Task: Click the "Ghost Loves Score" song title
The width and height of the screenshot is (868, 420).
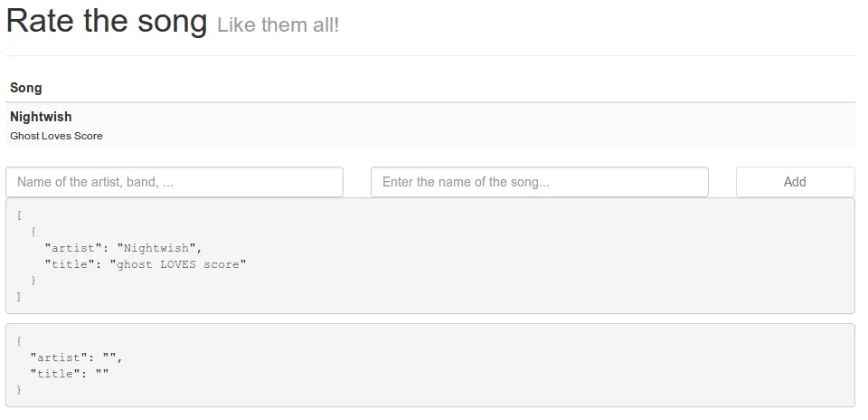Action: point(56,136)
